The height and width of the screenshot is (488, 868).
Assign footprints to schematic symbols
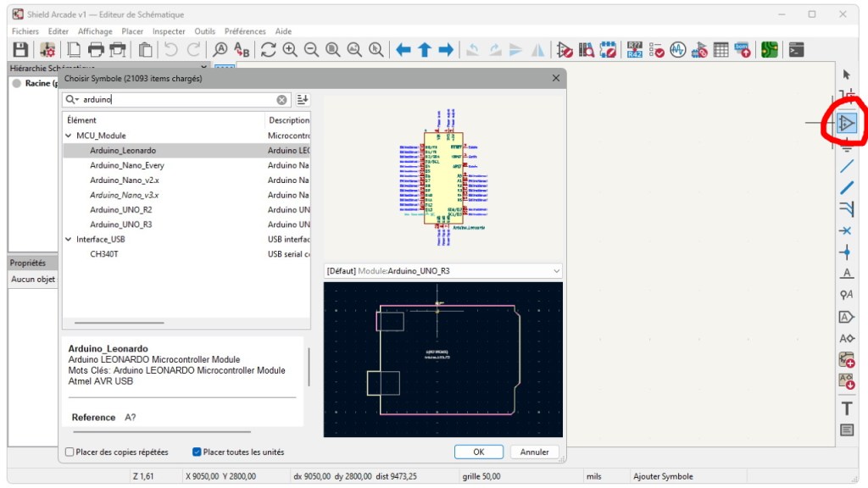coord(698,49)
